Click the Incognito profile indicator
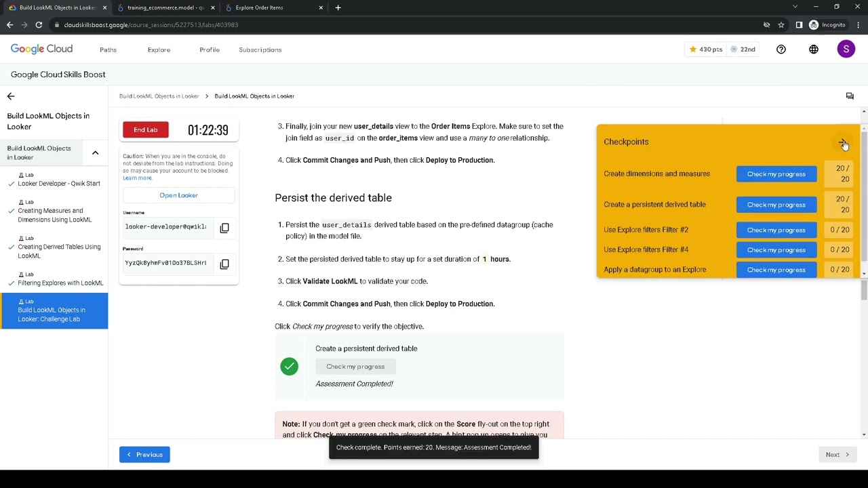 [x=827, y=25]
